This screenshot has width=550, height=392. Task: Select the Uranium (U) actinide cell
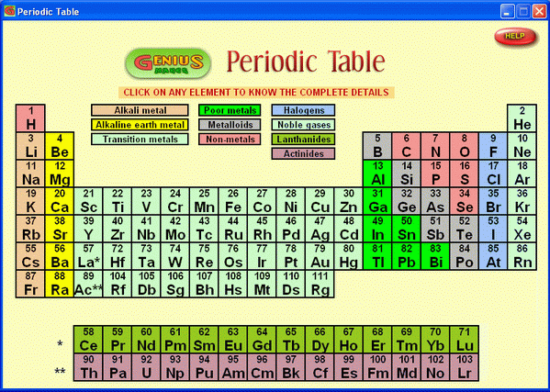pos(146,367)
